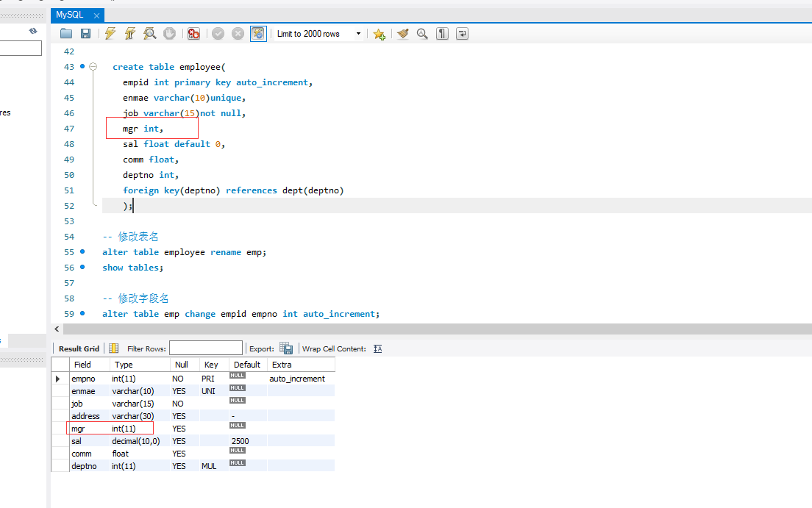This screenshot has height=508, width=812.
Task: Switch to the MySQL query tab
Action: click(70, 15)
